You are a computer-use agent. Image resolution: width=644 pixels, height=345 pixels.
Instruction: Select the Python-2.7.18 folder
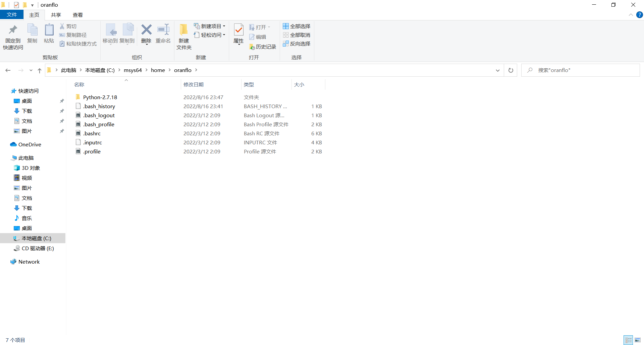click(x=100, y=97)
